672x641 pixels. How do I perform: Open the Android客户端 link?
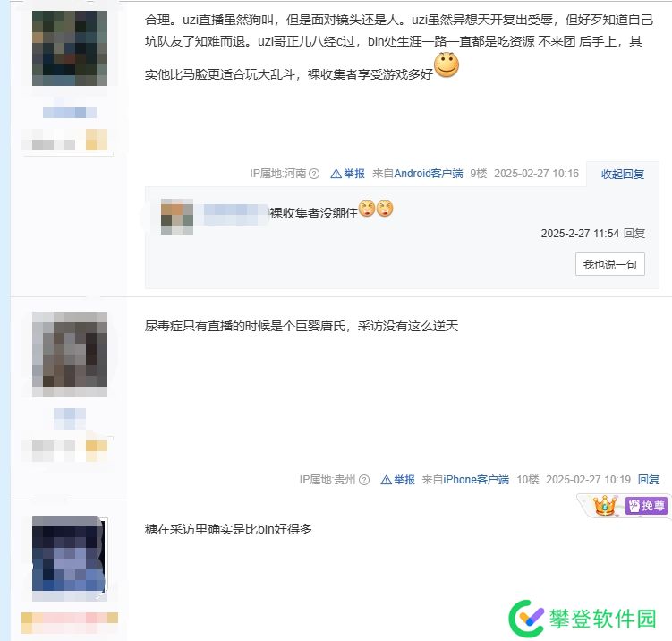tap(429, 174)
